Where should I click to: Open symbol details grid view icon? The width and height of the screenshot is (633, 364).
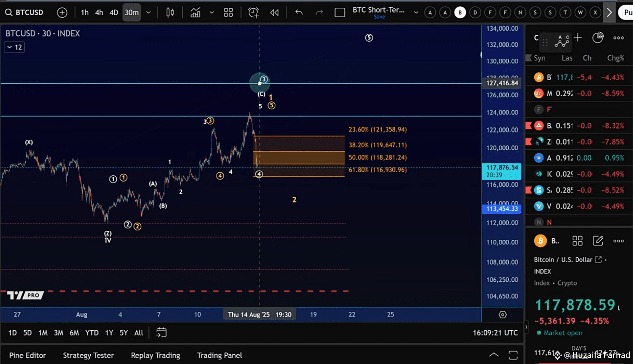click(577, 241)
